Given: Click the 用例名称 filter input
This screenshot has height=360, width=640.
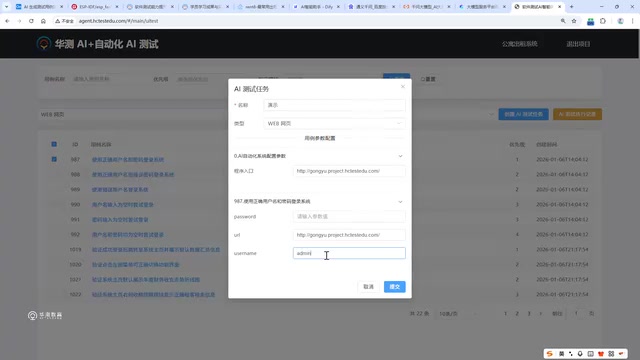Looking at the screenshot, I should tap(107, 79).
